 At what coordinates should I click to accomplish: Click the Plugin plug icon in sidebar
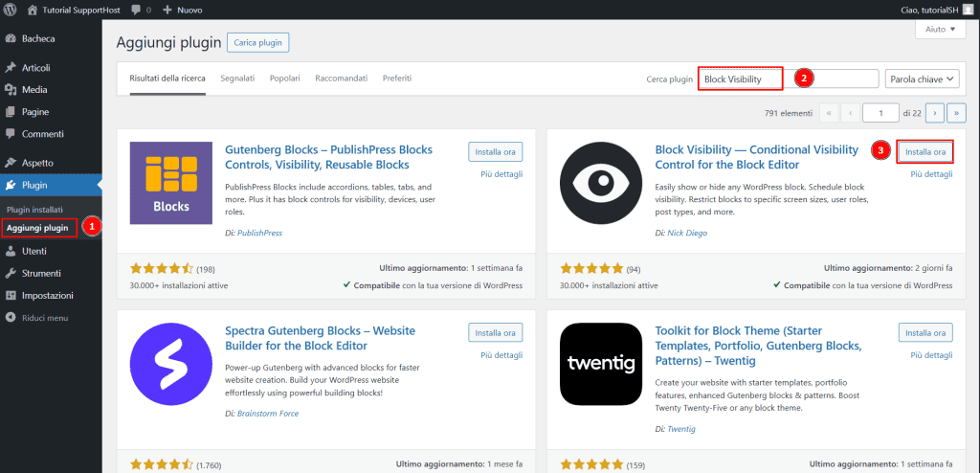click(11, 185)
